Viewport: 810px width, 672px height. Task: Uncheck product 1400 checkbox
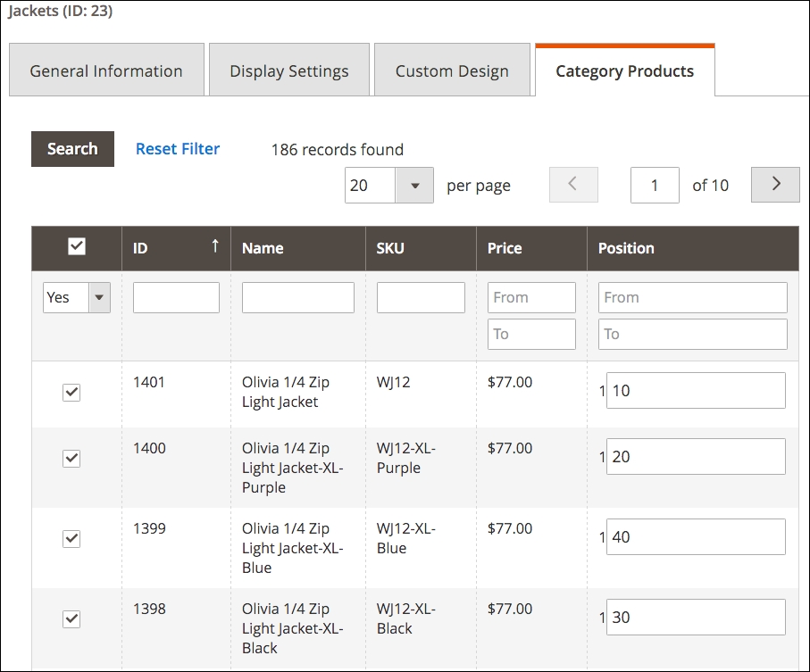tap(71, 458)
